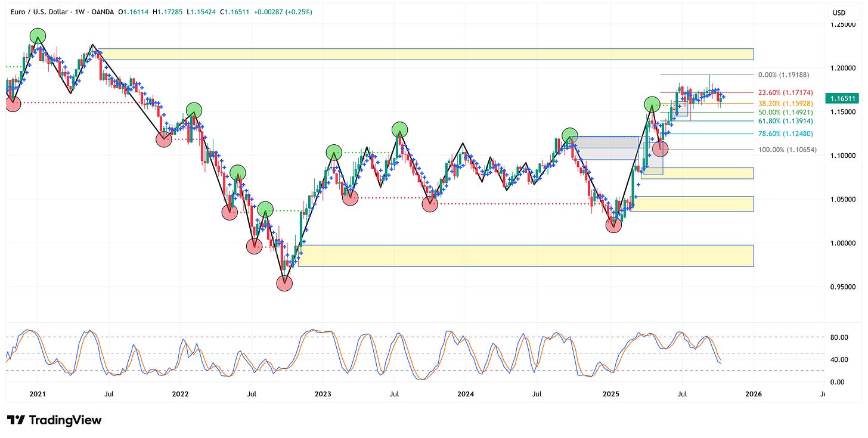Click the red sell circle at the late-2022 bottom
Viewport: 868px width, 438px height.
click(284, 284)
